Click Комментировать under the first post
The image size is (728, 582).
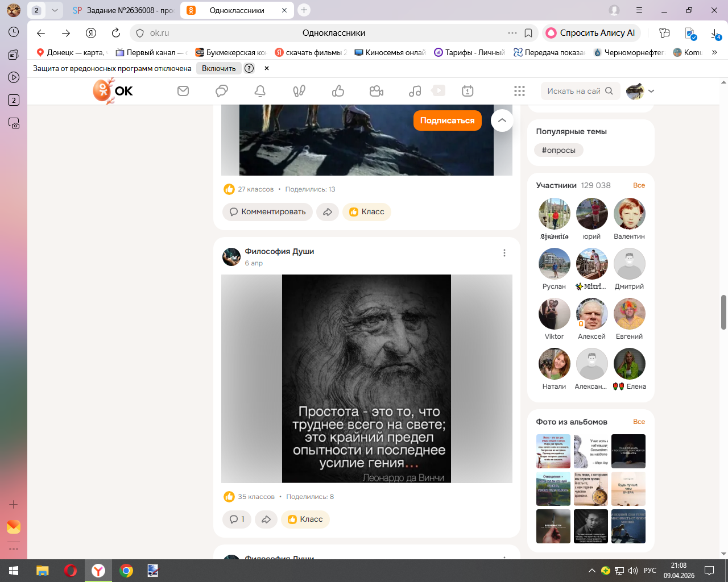click(267, 212)
